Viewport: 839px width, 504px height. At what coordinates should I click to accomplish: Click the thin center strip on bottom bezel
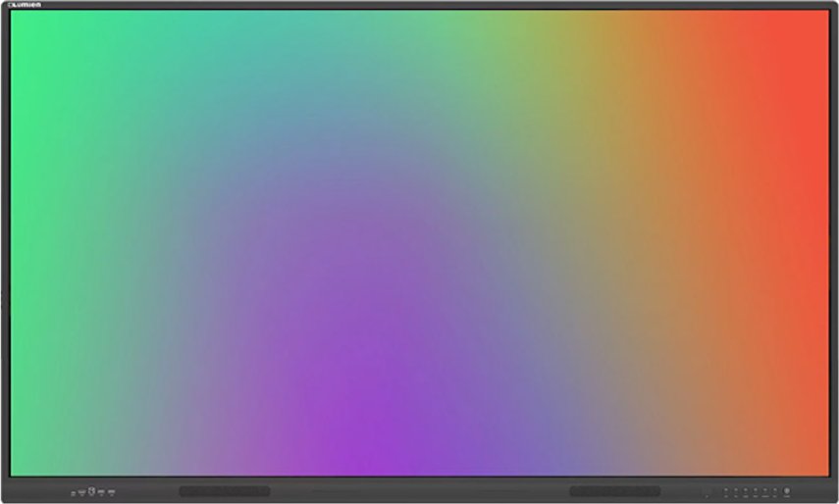click(x=419, y=490)
